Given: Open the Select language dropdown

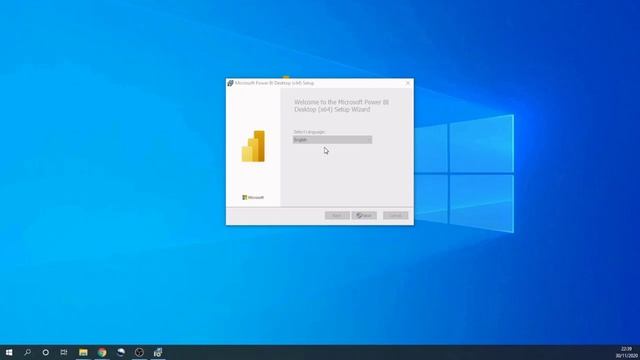Looking at the screenshot, I should 332,140.
